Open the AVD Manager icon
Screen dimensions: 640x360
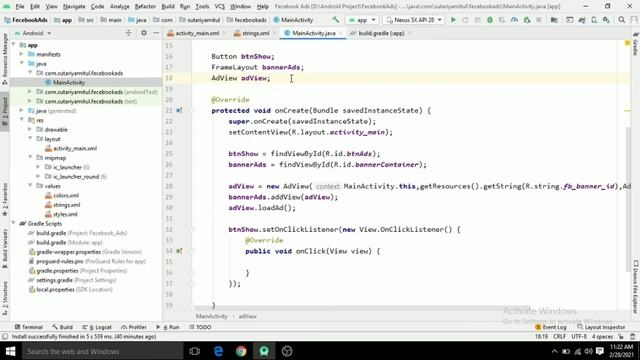coord(594,20)
